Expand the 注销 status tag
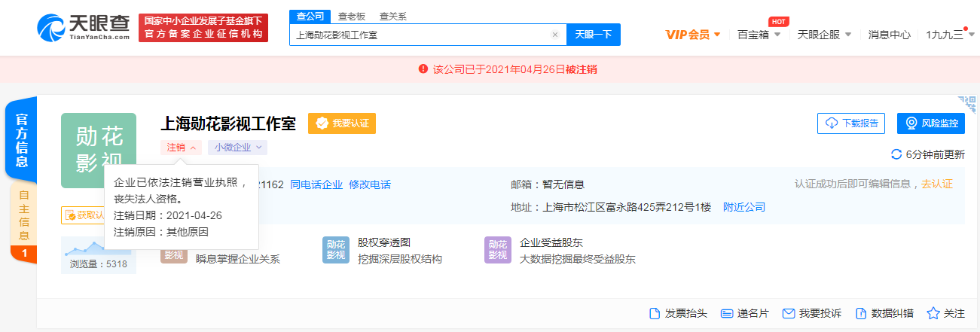Screen dimensions: 980x332 pyautogui.click(x=181, y=148)
